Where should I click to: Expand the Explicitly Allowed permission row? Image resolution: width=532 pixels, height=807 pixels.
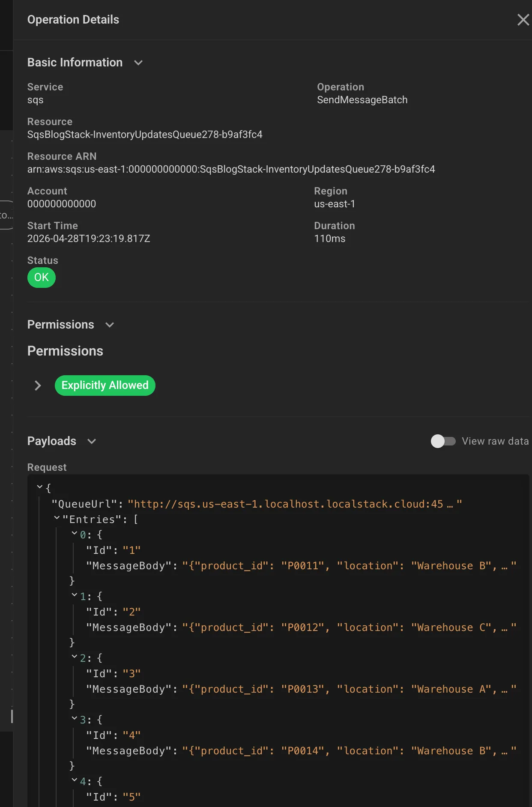coord(38,386)
